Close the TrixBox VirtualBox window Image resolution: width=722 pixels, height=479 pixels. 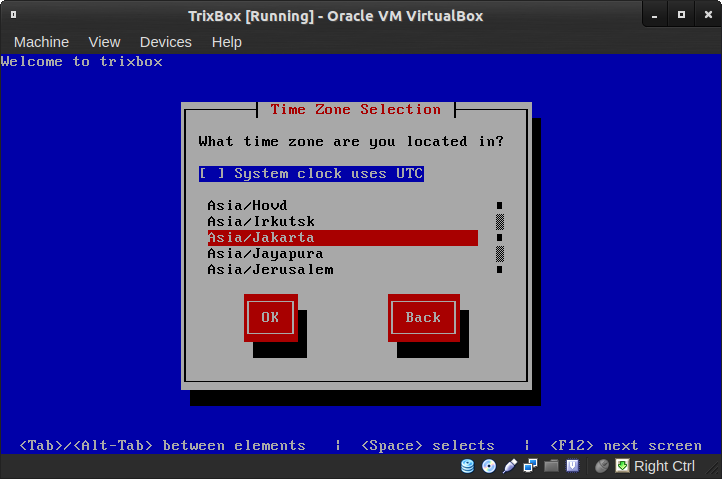coord(708,15)
